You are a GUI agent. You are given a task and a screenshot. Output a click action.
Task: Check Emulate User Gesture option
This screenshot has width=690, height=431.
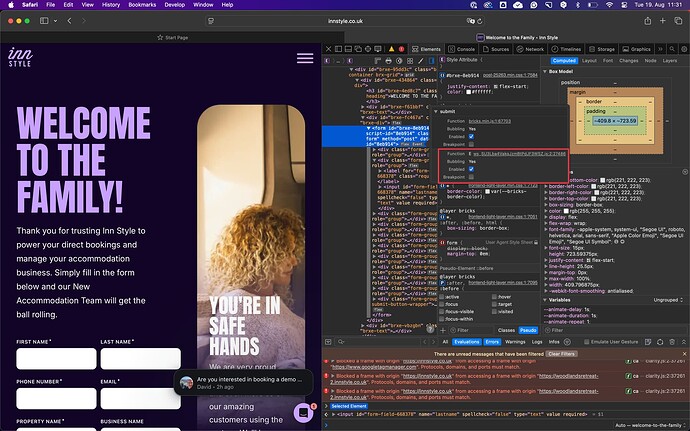(587, 342)
